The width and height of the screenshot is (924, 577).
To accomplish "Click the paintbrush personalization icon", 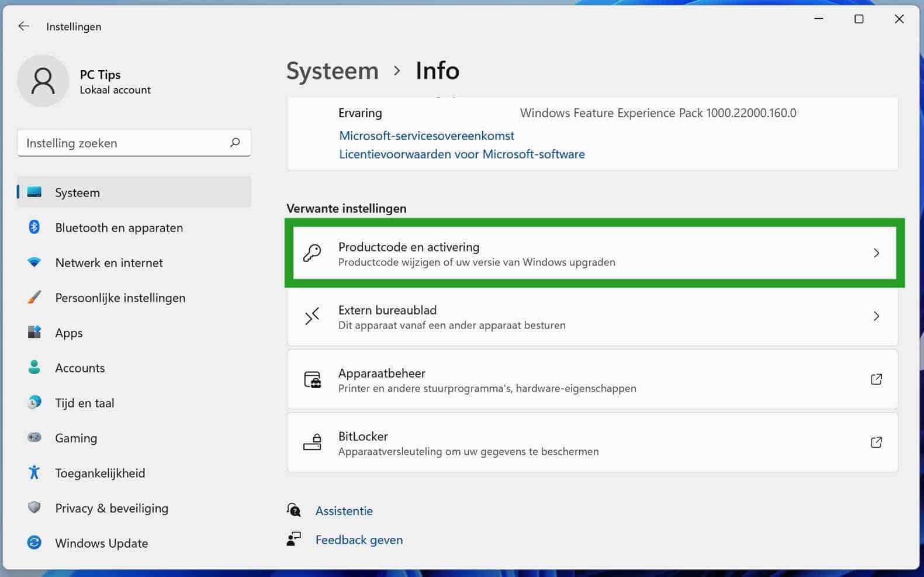I will coord(34,297).
